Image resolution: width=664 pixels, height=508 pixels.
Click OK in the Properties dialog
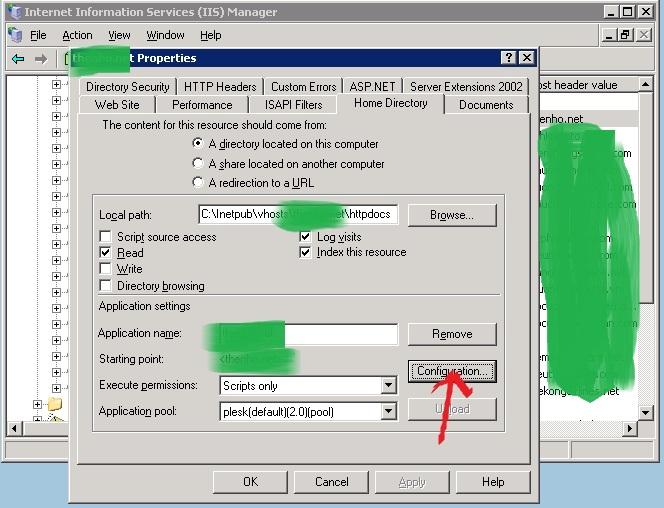tap(250, 482)
